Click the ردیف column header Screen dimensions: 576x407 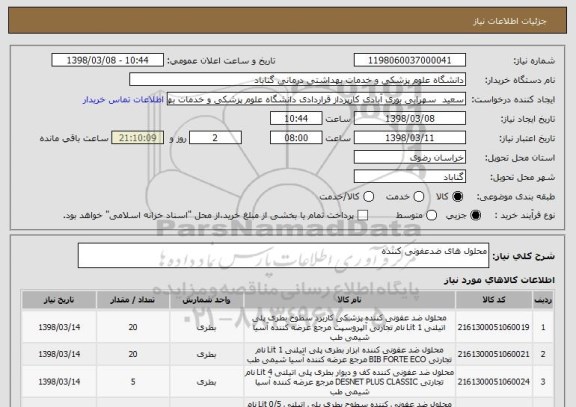(x=543, y=300)
